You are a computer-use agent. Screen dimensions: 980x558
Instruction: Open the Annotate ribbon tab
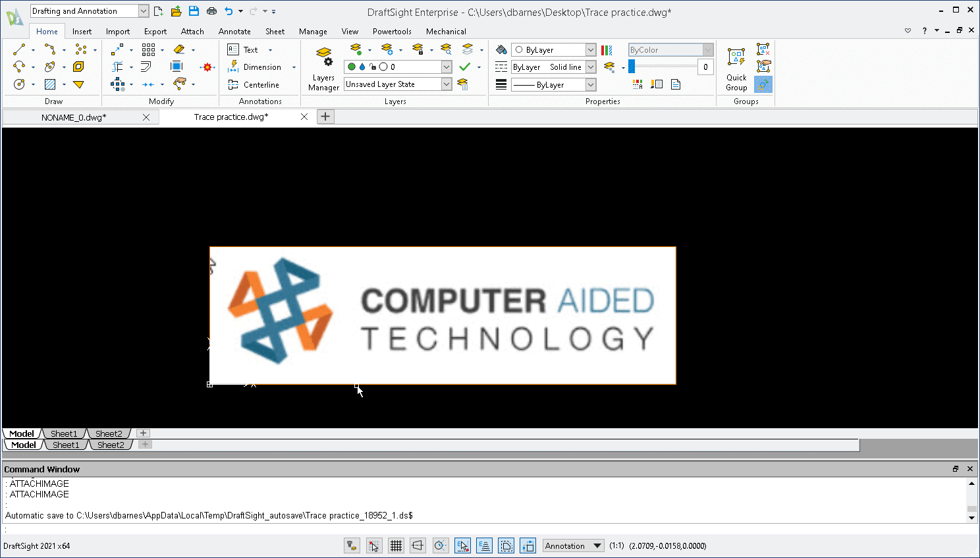[234, 32]
